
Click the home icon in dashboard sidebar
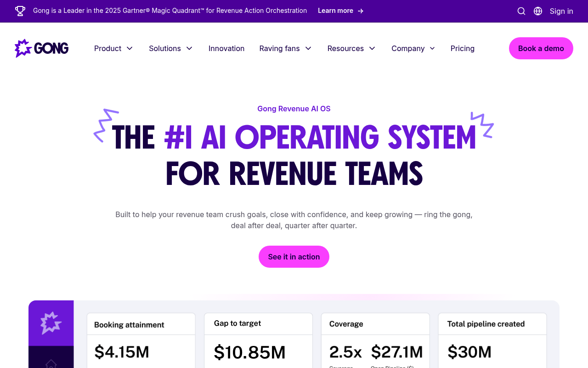[51, 363]
